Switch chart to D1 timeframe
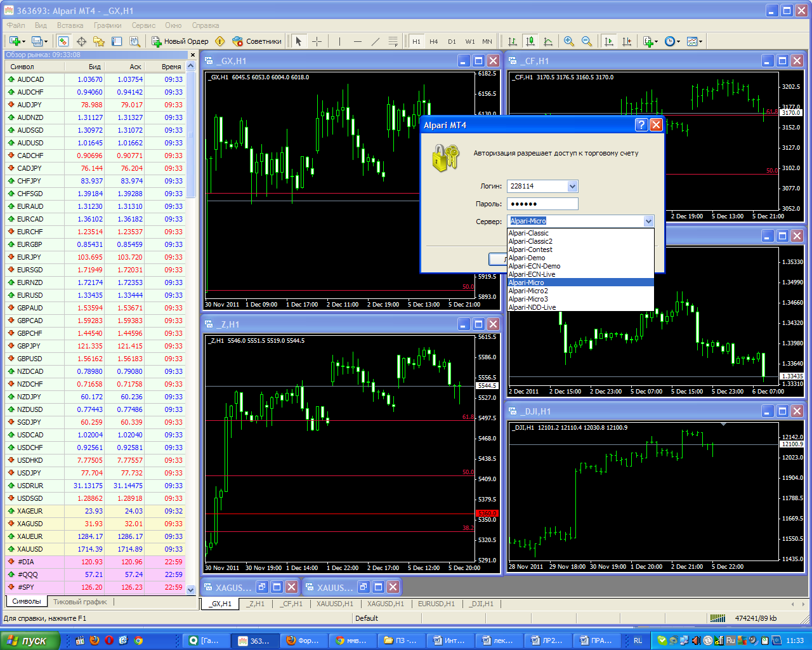The height and width of the screenshot is (650, 812). (x=452, y=41)
